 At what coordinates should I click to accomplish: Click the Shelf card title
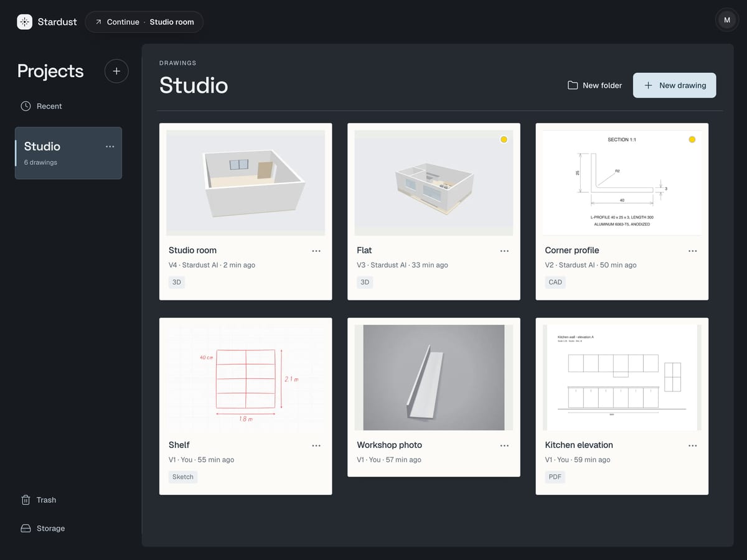pos(179,445)
